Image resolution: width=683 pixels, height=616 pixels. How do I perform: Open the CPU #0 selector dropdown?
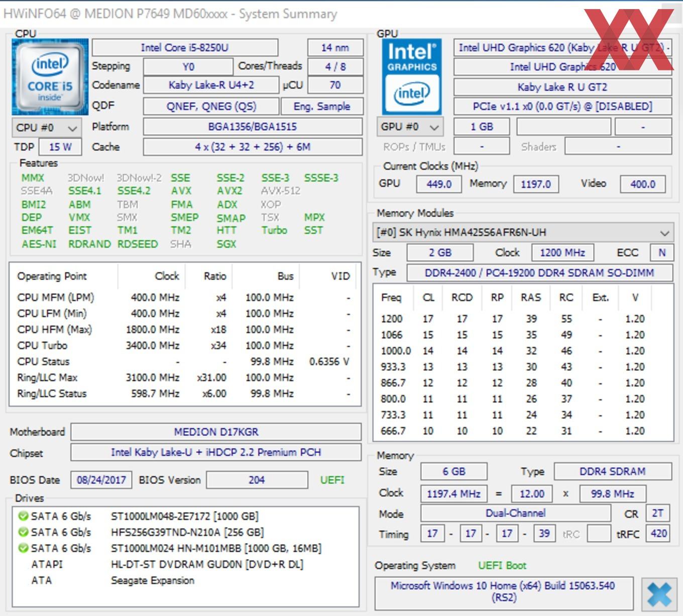pyautogui.click(x=46, y=128)
